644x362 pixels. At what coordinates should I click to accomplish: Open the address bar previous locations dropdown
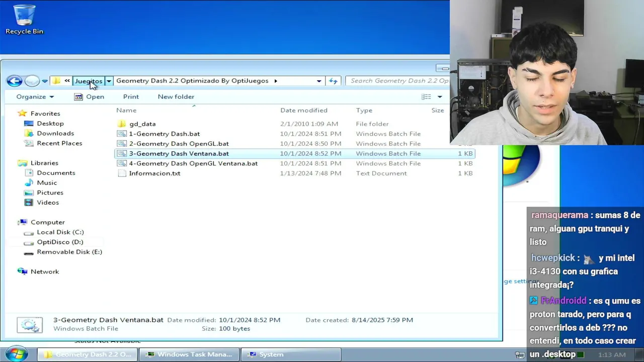(319, 81)
